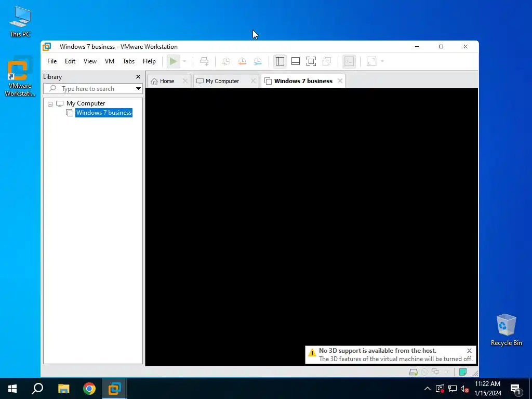Power on the VM with green play button
Screen dimensions: 532x399
[173, 61]
